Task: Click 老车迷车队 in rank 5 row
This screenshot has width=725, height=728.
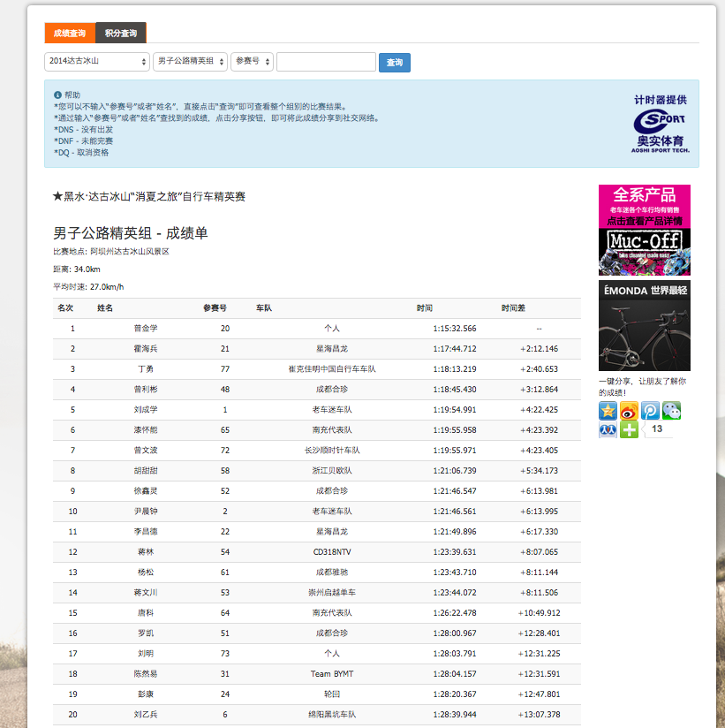Action: [x=332, y=410]
